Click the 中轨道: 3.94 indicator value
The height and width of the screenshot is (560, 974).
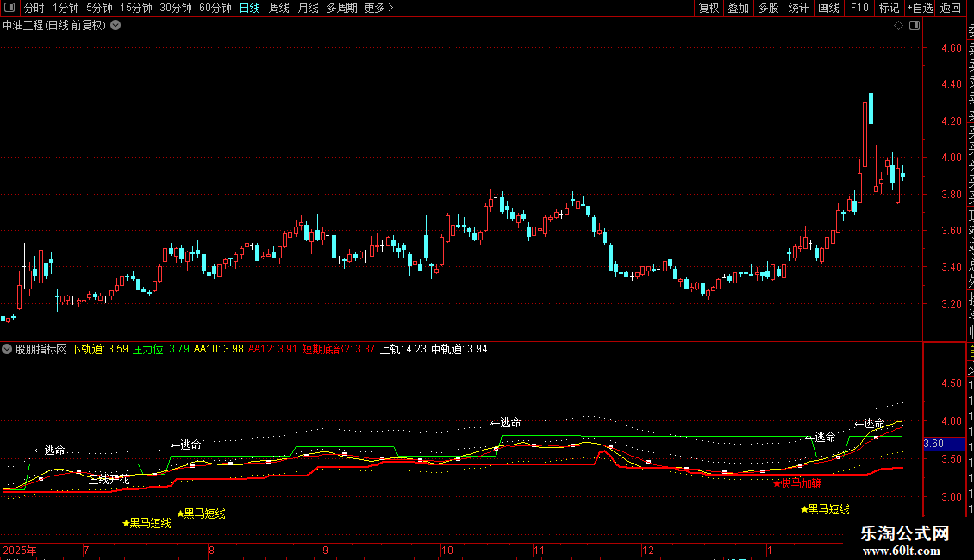coord(459,349)
